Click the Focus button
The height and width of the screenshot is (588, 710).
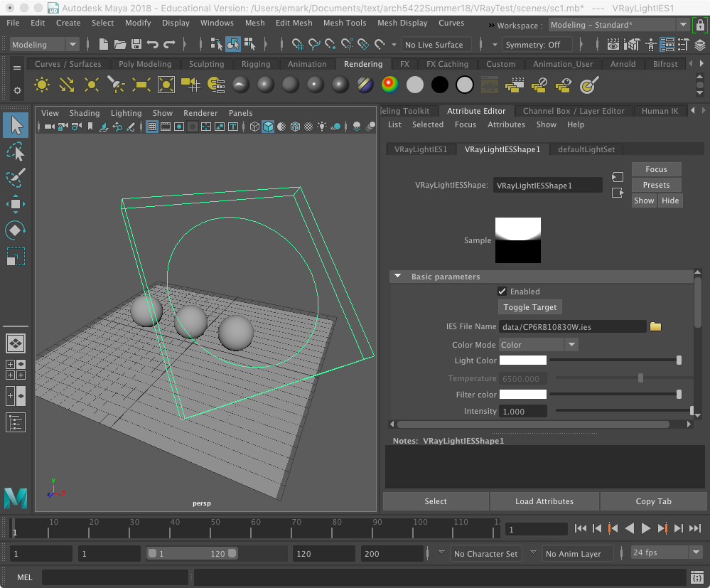point(656,169)
